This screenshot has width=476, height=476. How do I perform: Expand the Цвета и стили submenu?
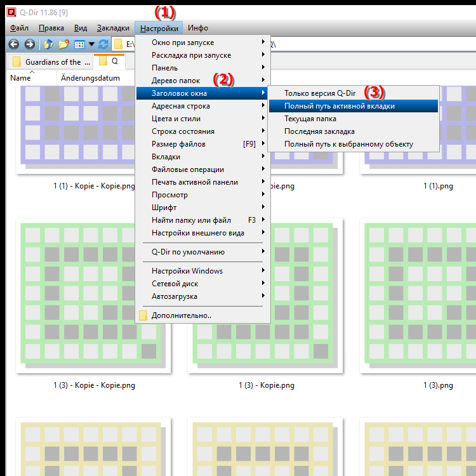(202, 119)
